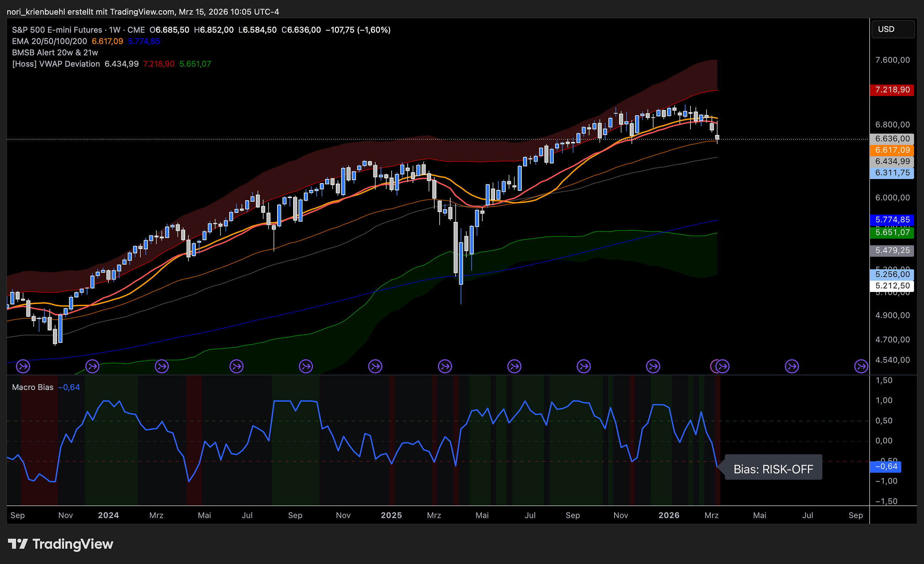Open the rollover marker for December 2025
The height and width of the screenshot is (564, 924).
tap(653, 366)
